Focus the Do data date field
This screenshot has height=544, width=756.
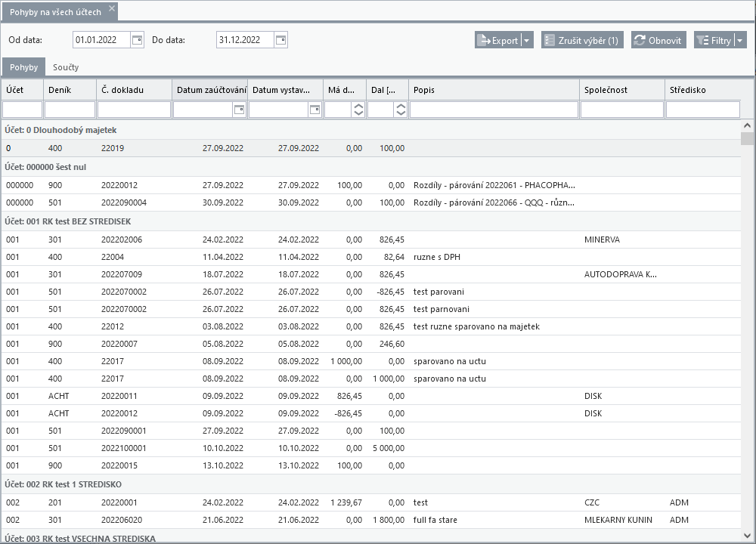click(x=246, y=40)
